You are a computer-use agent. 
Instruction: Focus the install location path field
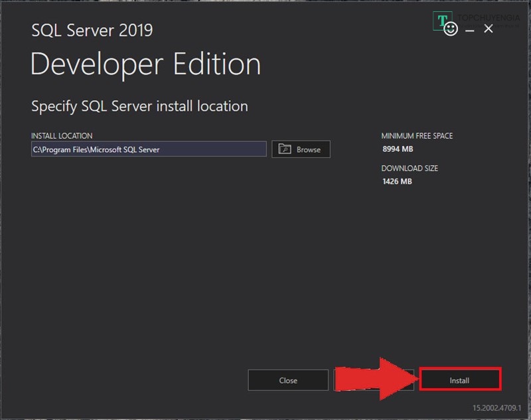149,149
